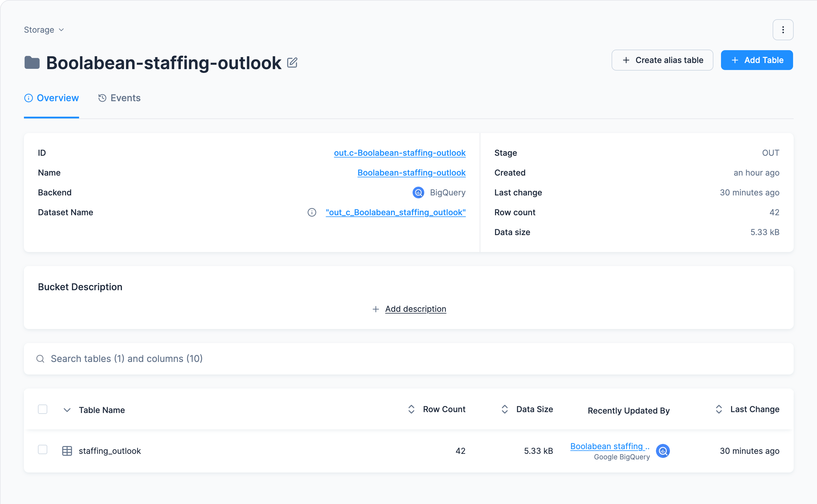Focus the Search tables and columns field
This screenshot has height=504, width=817.
[408, 359]
